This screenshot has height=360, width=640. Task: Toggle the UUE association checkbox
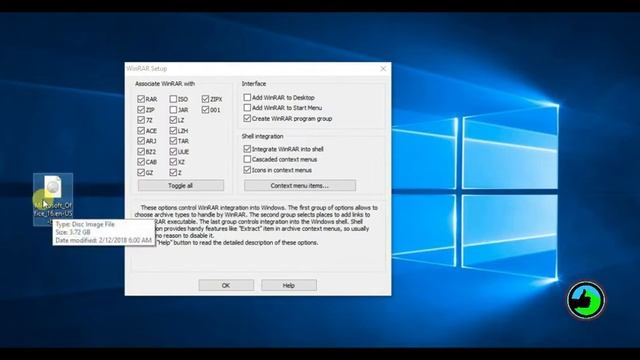pyautogui.click(x=173, y=151)
